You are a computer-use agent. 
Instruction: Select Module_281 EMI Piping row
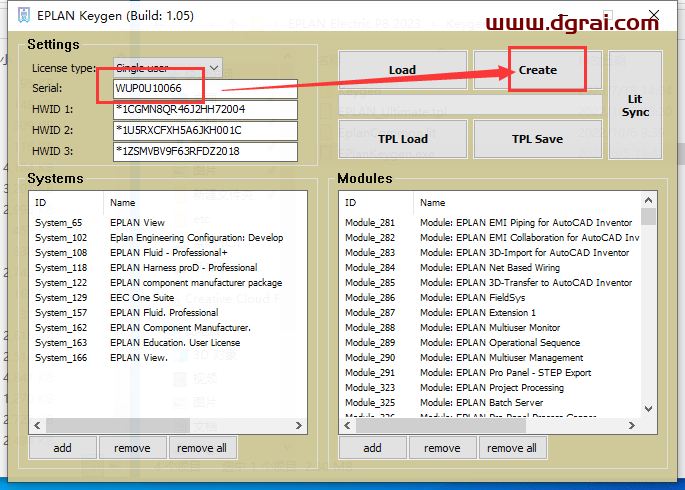(491, 223)
